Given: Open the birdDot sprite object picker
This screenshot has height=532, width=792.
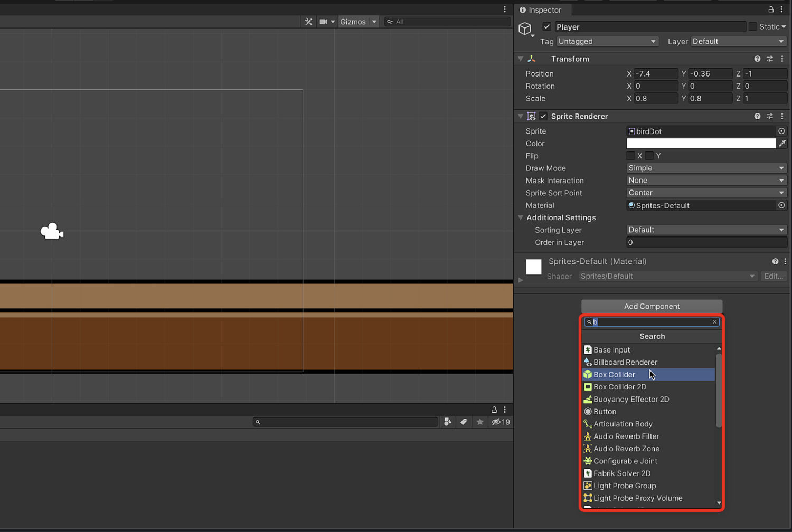Looking at the screenshot, I should tap(781, 131).
